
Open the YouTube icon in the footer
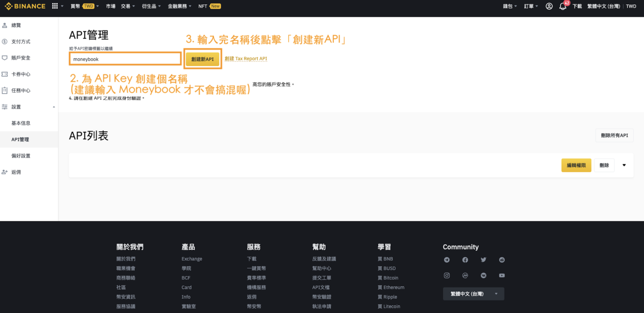[x=501, y=275]
